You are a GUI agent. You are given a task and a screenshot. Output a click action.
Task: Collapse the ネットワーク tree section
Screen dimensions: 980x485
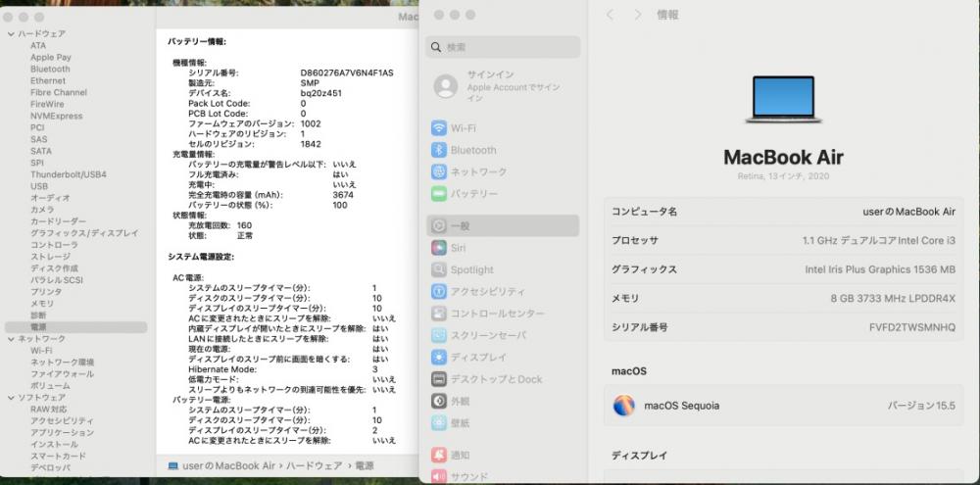tap(11, 339)
